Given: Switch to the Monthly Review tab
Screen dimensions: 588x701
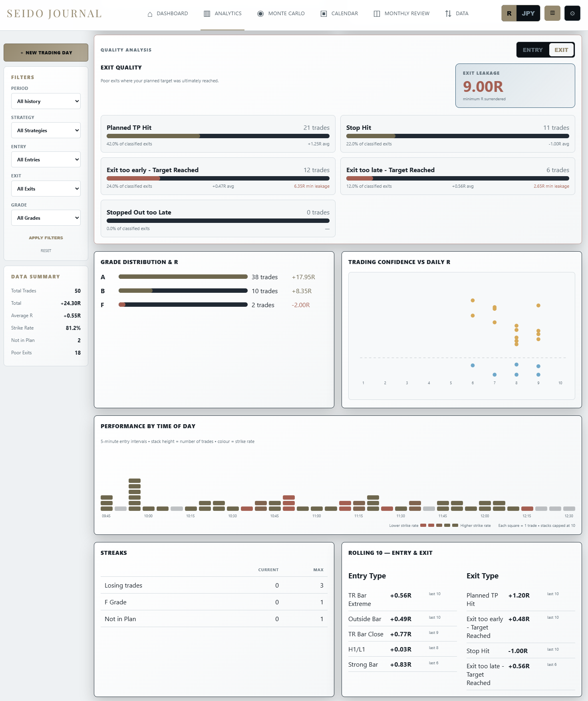Looking at the screenshot, I should (x=401, y=14).
